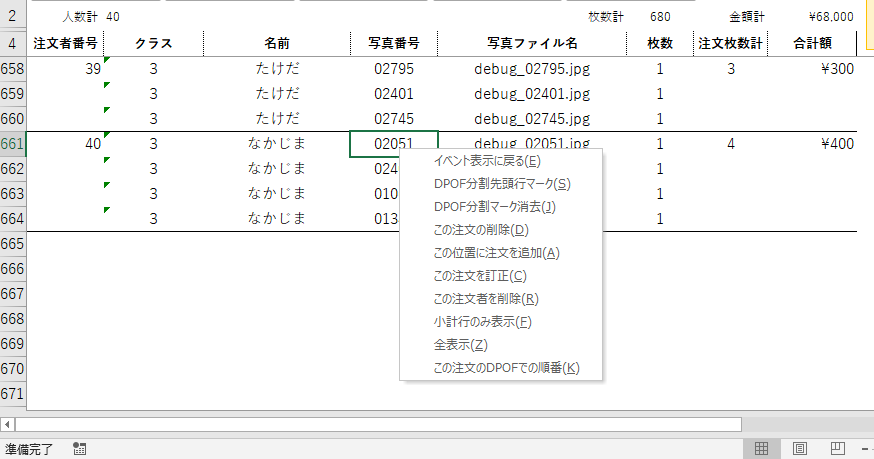Viewport: 874px width, 459px height.
Task: Switch to Normal view icon in status bar
Action: (x=761, y=448)
